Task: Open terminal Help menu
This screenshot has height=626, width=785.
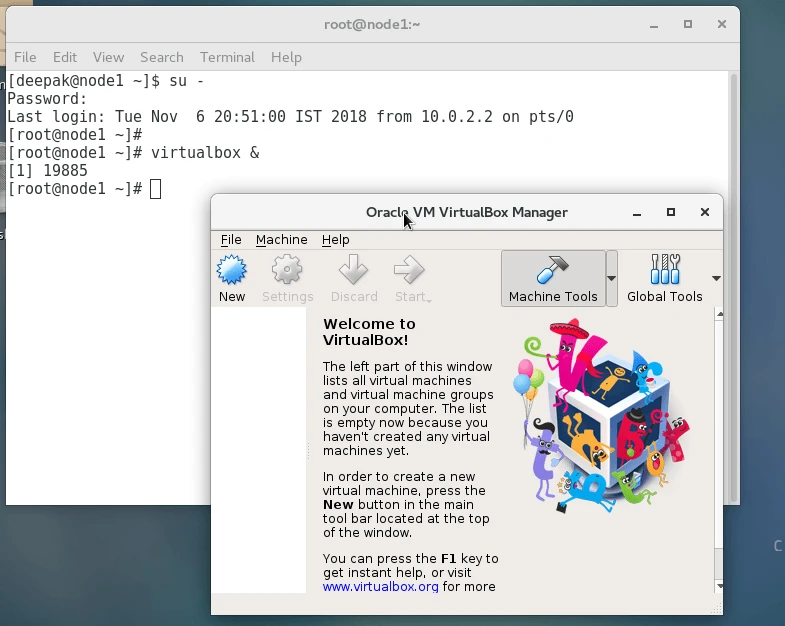Action: pos(286,58)
